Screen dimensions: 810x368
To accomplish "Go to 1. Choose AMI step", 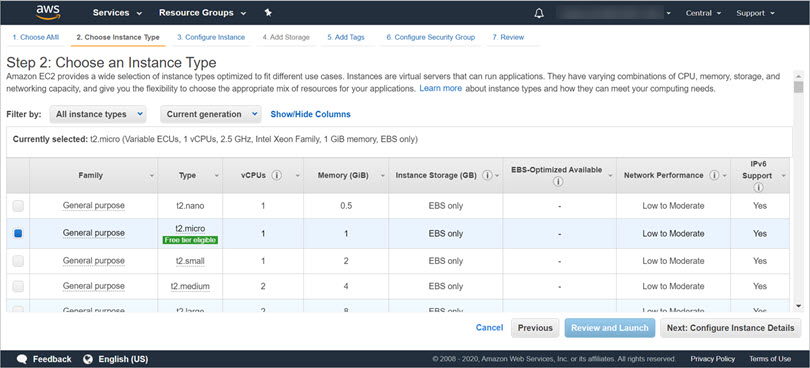I will pyautogui.click(x=36, y=37).
